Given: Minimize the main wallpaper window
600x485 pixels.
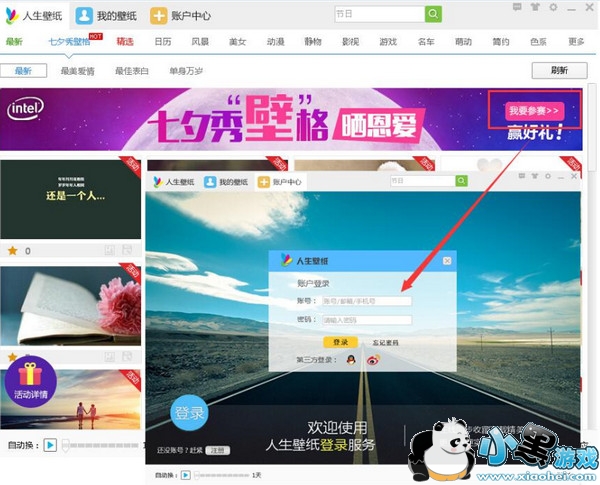Looking at the screenshot, I should pyautogui.click(x=571, y=8).
